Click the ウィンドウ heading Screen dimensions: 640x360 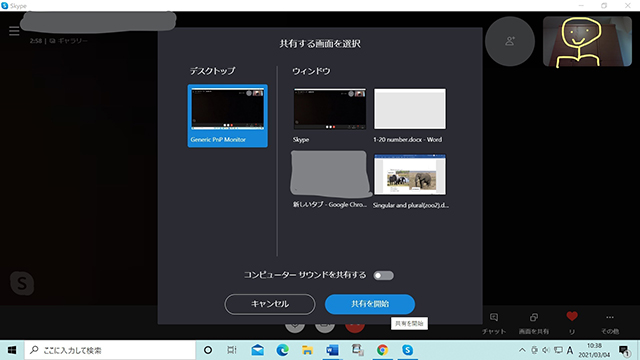tap(311, 71)
